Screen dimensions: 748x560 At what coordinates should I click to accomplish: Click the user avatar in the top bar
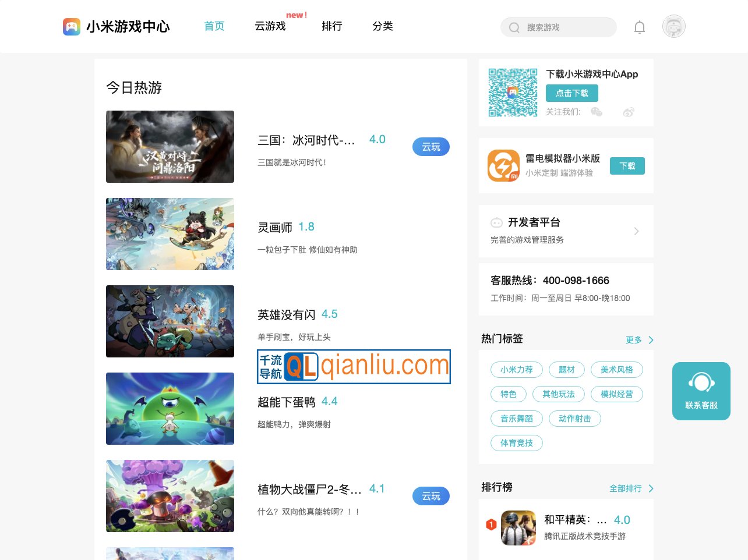click(673, 26)
